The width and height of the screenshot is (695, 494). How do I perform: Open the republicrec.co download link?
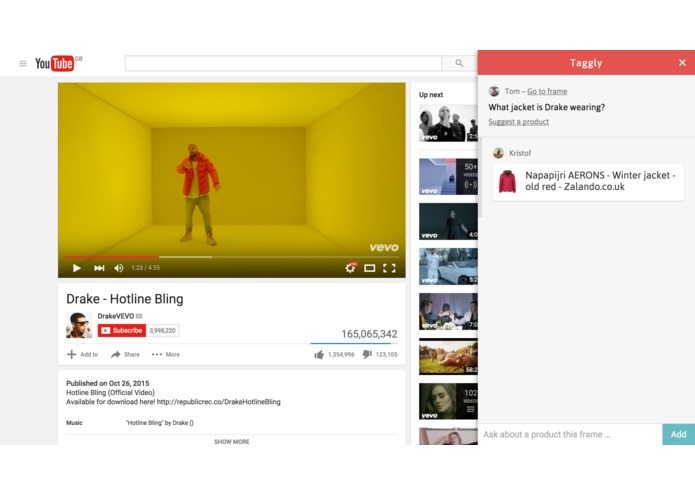(x=219, y=402)
